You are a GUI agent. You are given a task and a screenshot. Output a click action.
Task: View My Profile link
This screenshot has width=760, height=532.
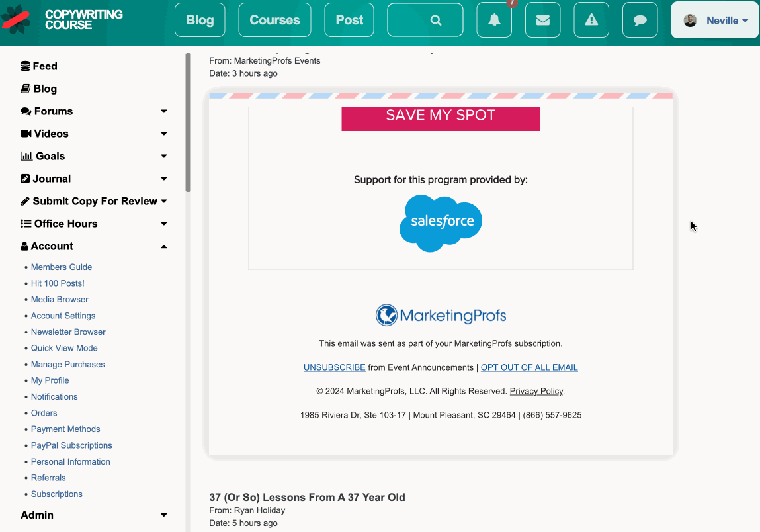pyautogui.click(x=50, y=380)
